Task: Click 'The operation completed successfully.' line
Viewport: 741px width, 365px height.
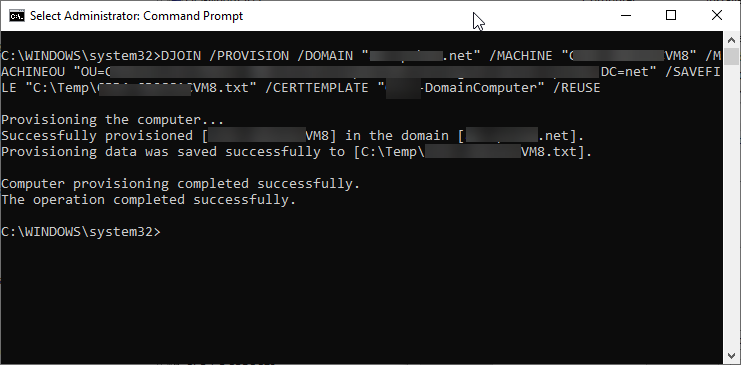Action: pos(148,200)
